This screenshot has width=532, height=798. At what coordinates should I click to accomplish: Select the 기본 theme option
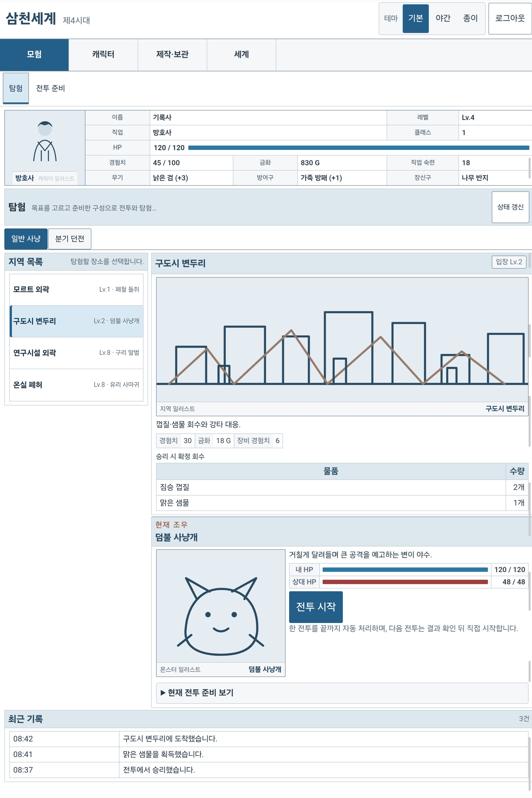coord(415,18)
